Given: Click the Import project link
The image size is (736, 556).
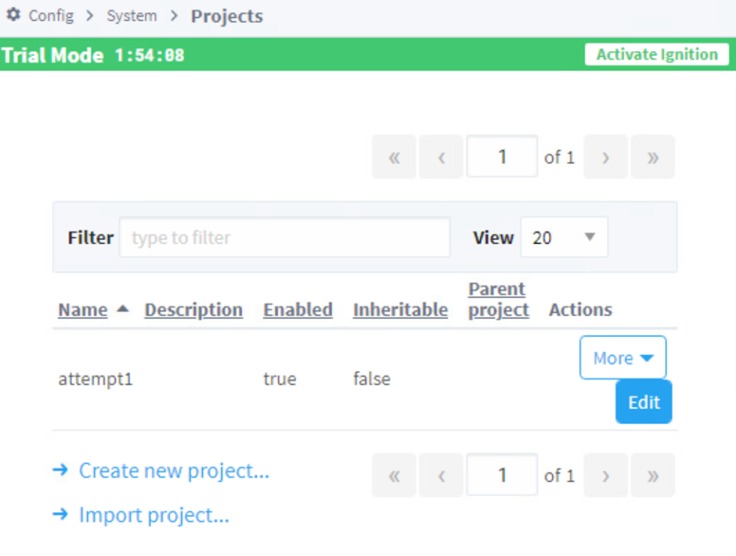Looking at the screenshot, I should 154,515.
